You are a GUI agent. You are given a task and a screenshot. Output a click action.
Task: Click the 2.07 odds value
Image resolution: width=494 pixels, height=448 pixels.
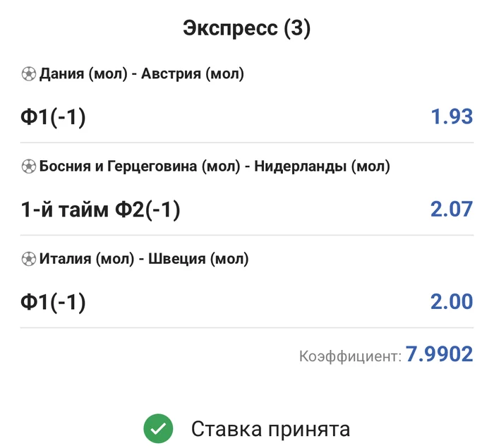[452, 210]
